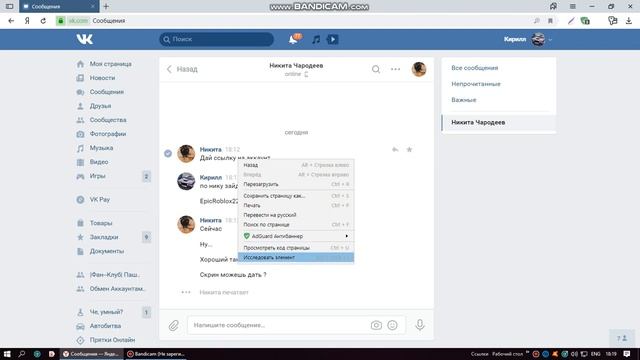Select 'Все сообщения' filter
640x360 pixels.
point(475,68)
